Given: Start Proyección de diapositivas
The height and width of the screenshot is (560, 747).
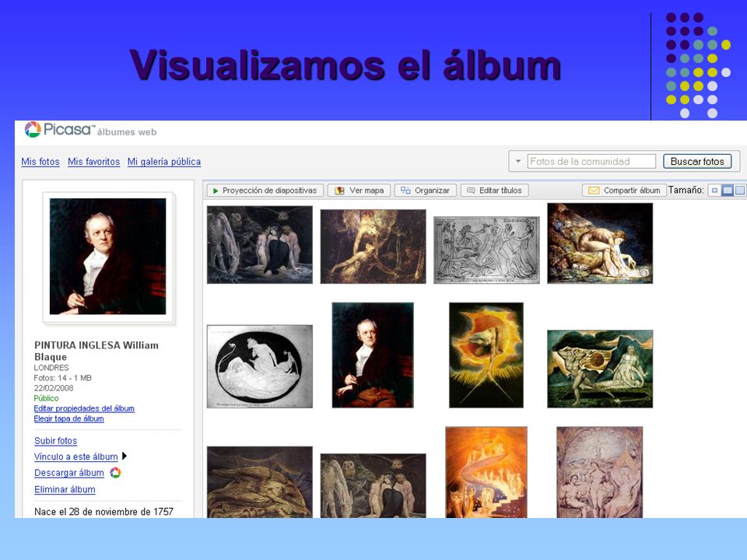Looking at the screenshot, I should (265, 191).
